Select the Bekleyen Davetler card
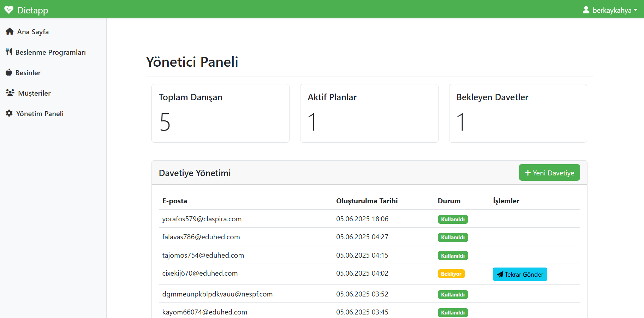This screenshot has width=644, height=318. [x=518, y=113]
